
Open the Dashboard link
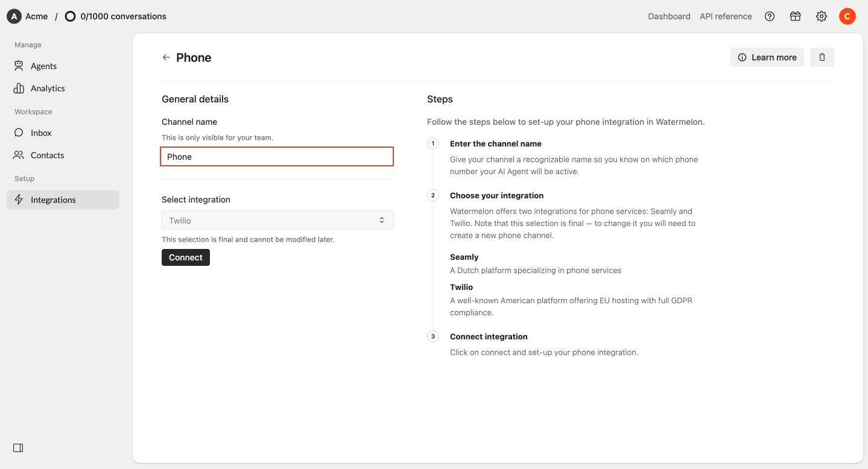tap(669, 16)
